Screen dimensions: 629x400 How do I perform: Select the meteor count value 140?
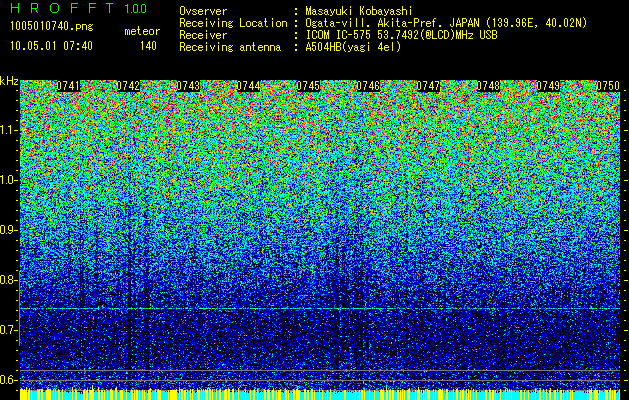click(x=148, y=46)
